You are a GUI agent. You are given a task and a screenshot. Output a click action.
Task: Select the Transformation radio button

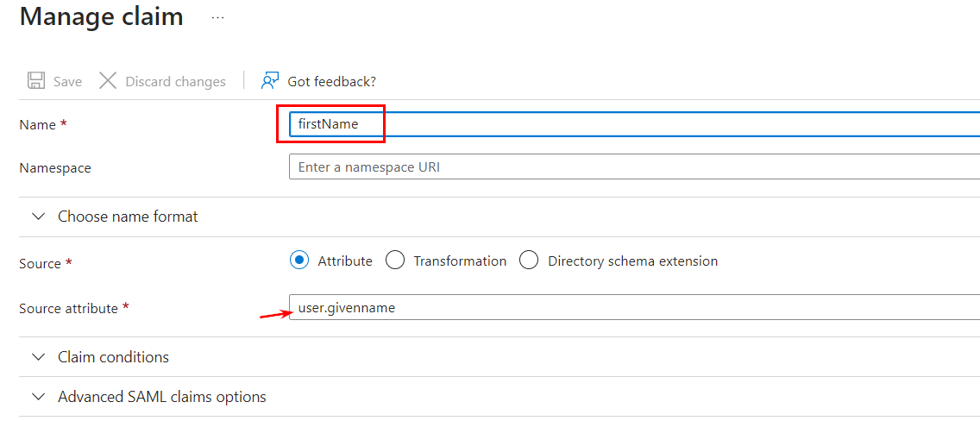point(395,261)
